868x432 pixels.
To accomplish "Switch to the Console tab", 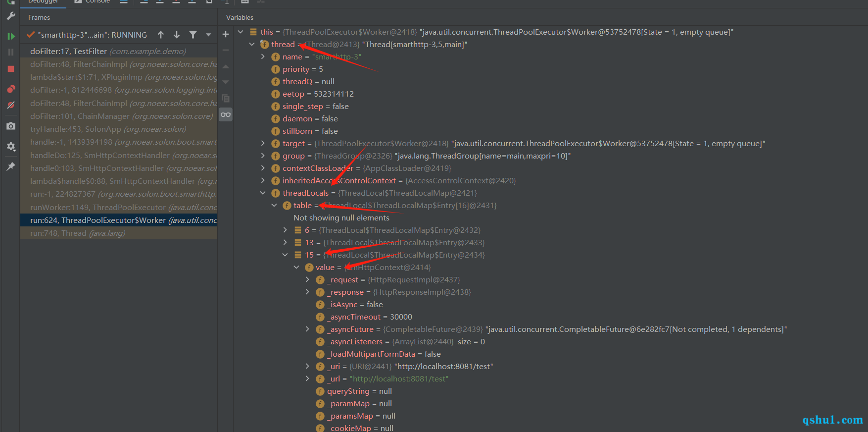I will click(x=92, y=2).
